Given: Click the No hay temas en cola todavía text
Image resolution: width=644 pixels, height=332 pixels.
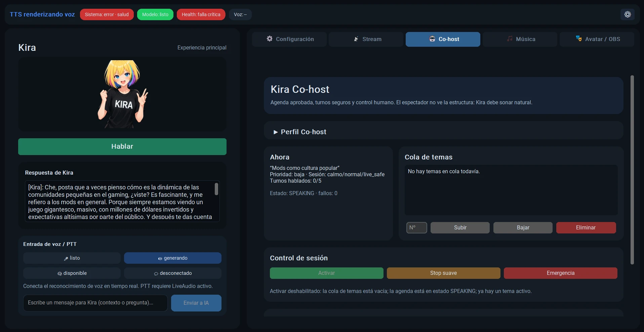Looking at the screenshot, I should pos(444,172).
